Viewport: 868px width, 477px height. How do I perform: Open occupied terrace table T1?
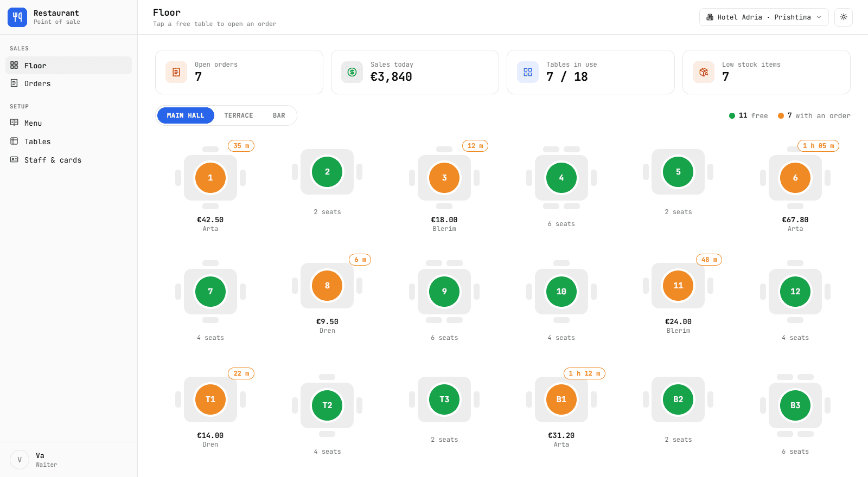pyautogui.click(x=210, y=399)
